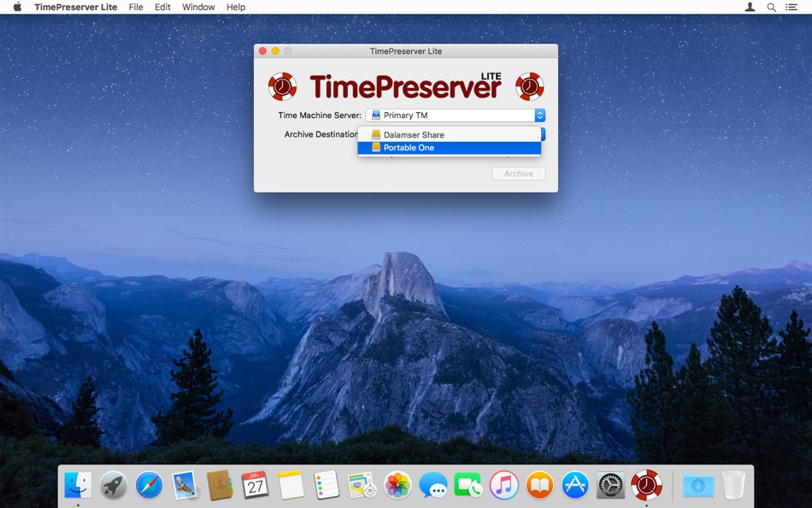Viewport: 812px width, 508px height.
Task: Open Finder from the dock
Action: [x=78, y=485]
